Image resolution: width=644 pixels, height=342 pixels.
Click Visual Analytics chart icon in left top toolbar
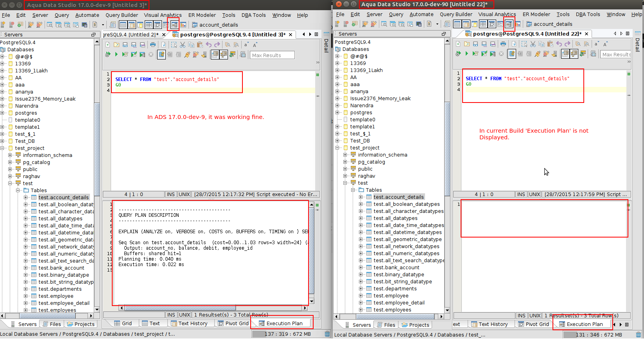(183, 25)
